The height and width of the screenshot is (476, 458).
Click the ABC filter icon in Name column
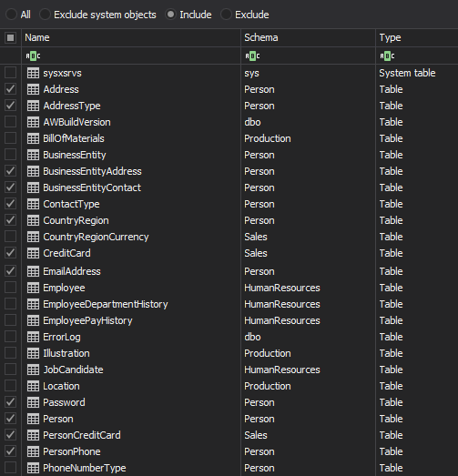coord(33,56)
